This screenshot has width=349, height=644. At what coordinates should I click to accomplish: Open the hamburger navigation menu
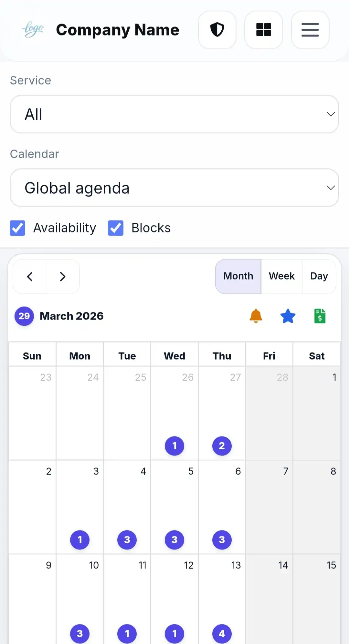[310, 30]
